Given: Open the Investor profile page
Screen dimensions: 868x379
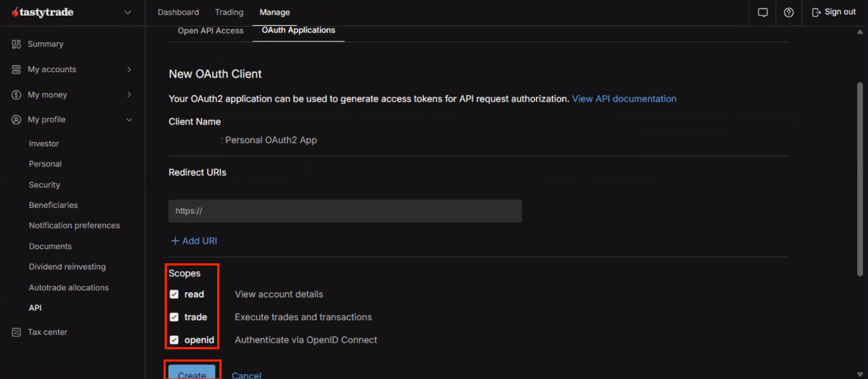Looking at the screenshot, I should 44,144.
